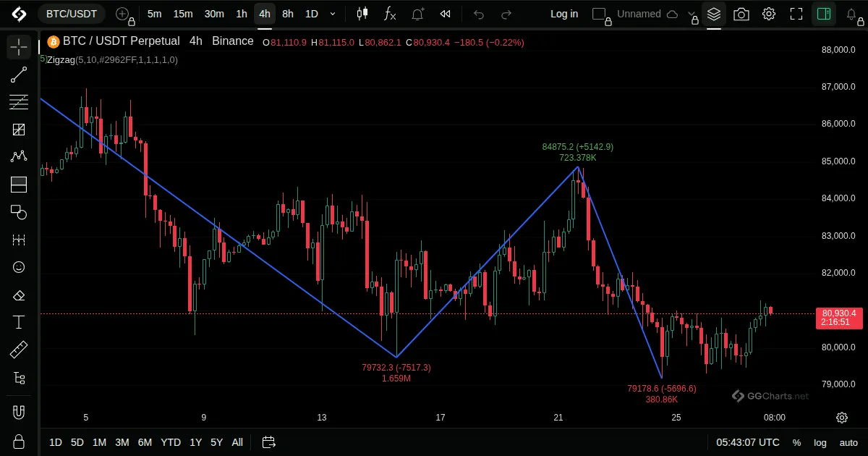Open the BTC/USDT symbol search
This screenshot has width=868, height=456.
72,14
